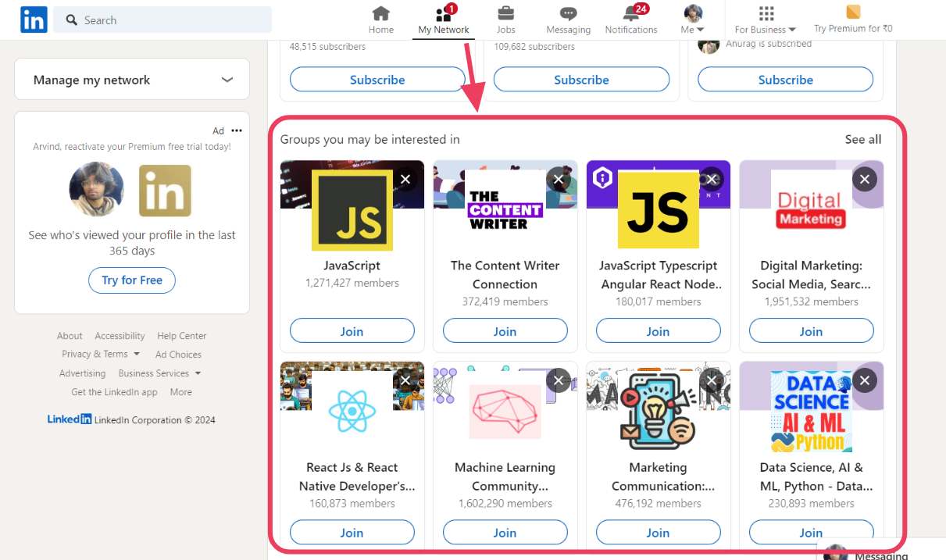Expand the Manage my network panel
The height and width of the screenshot is (560, 946).
[132, 80]
